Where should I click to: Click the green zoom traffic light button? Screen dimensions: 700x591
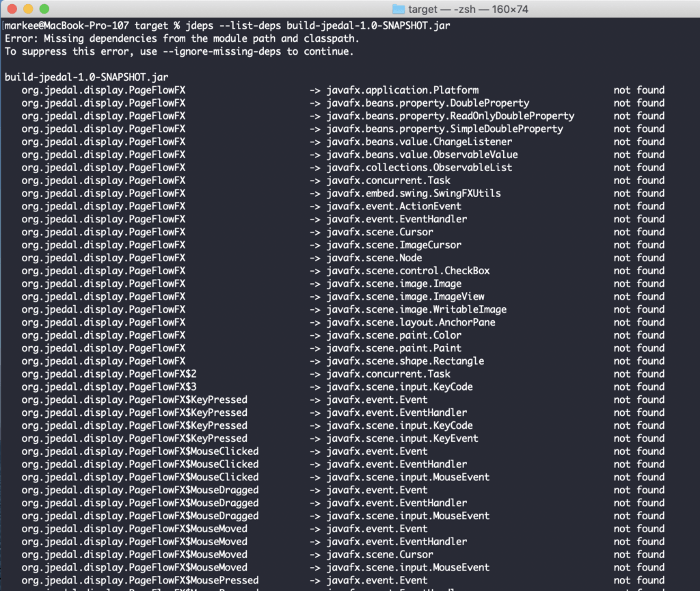(44, 9)
